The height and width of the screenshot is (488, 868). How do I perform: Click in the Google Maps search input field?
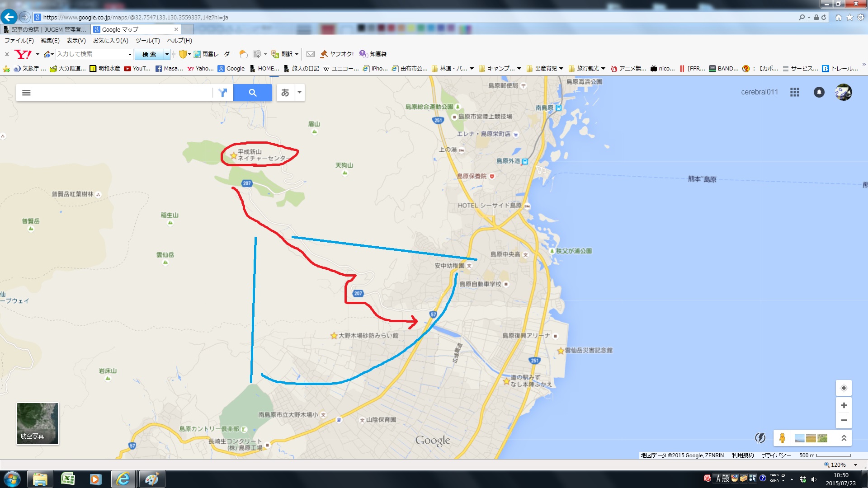(122, 93)
